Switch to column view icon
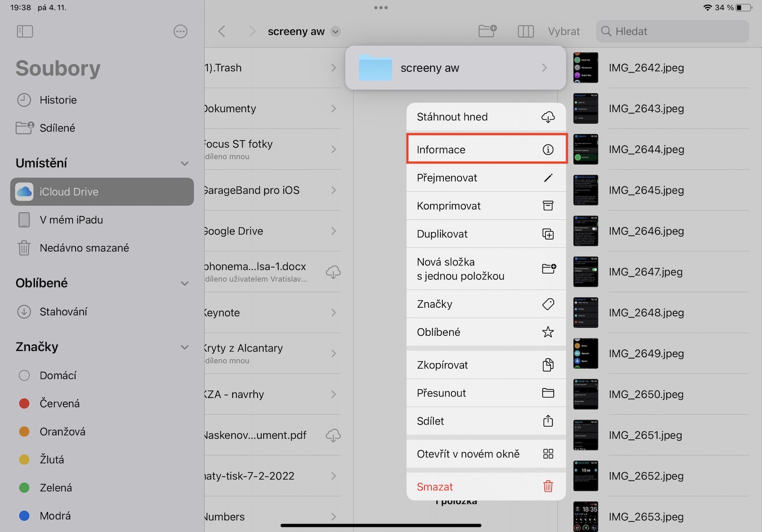 click(525, 31)
